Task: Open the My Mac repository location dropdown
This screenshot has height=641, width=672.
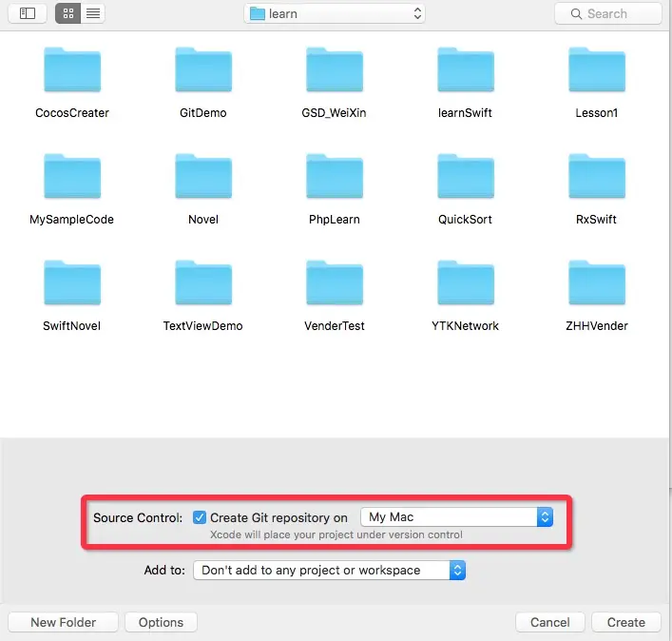Action: 457,517
